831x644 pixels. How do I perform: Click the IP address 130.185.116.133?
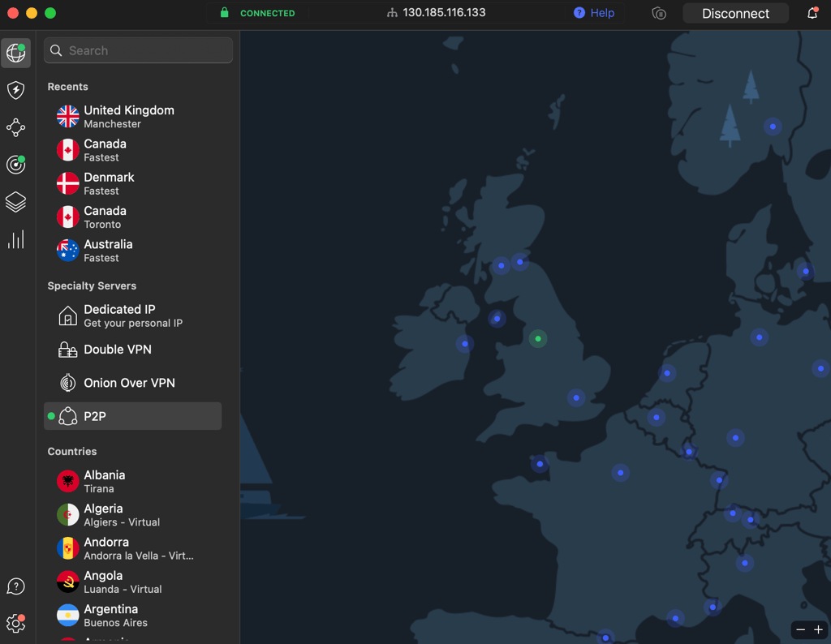click(444, 13)
